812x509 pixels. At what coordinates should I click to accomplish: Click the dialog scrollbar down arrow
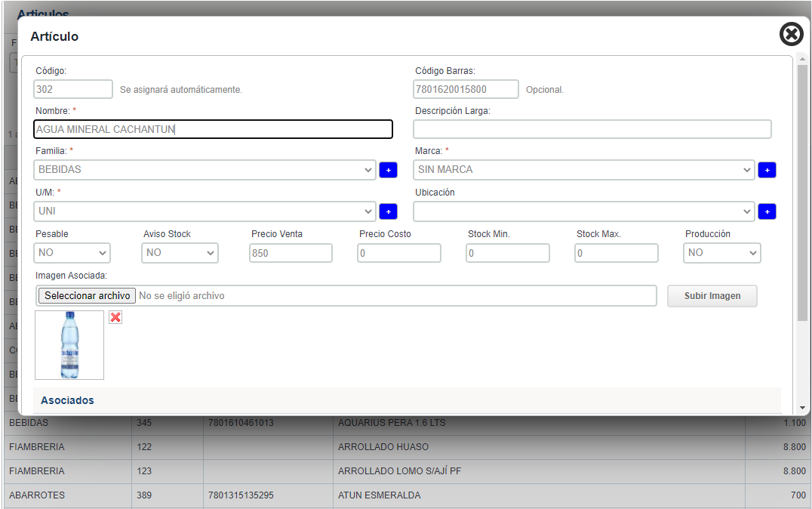tap(802, 408)
